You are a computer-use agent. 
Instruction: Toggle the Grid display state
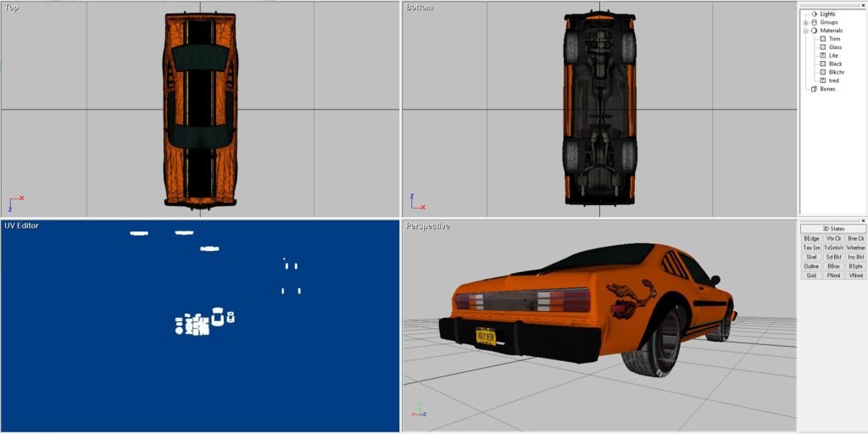(811, 275)
